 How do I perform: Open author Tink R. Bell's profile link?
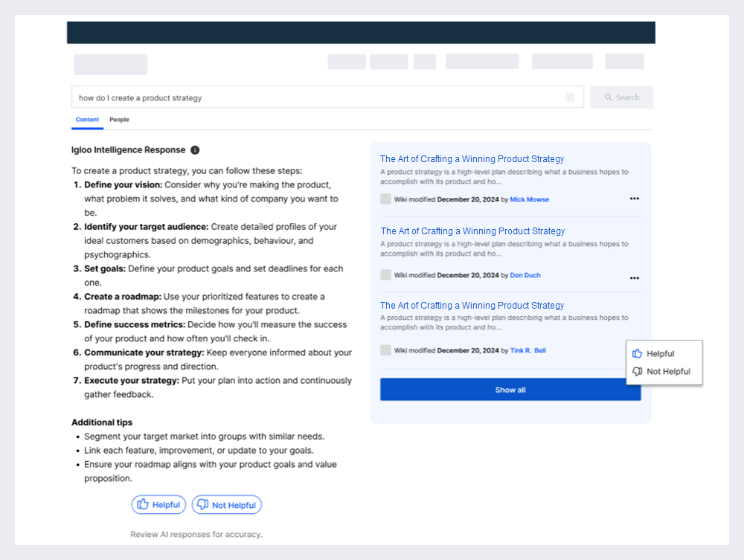coord(527,351)
